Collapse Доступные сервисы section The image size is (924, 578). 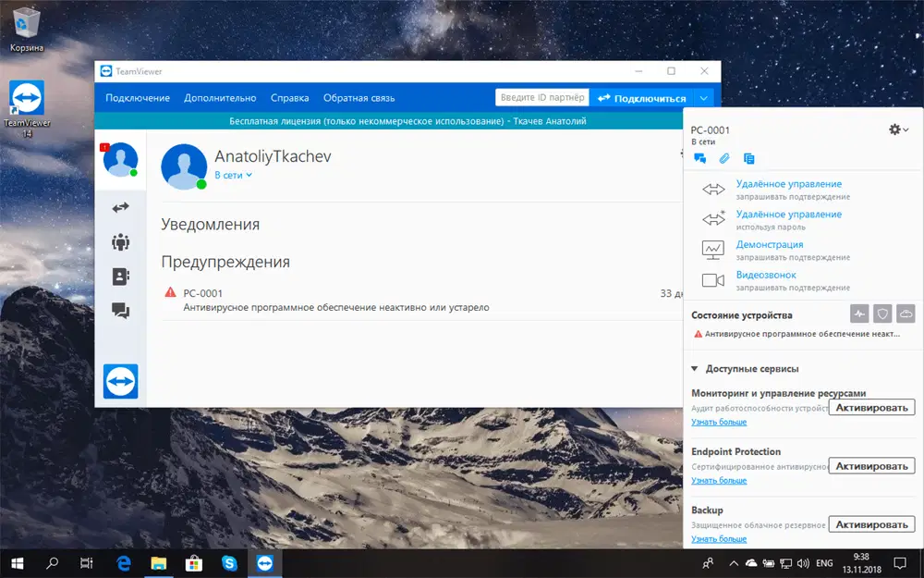694,369
